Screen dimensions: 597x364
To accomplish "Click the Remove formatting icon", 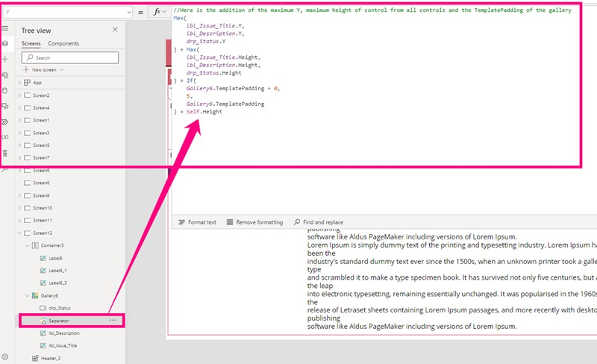I will pos(230,222).
